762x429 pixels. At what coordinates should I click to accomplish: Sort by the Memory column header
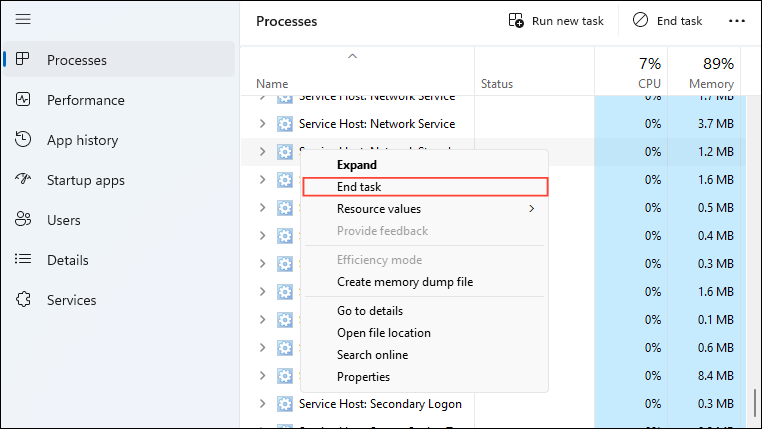click(x=711, y=73)
